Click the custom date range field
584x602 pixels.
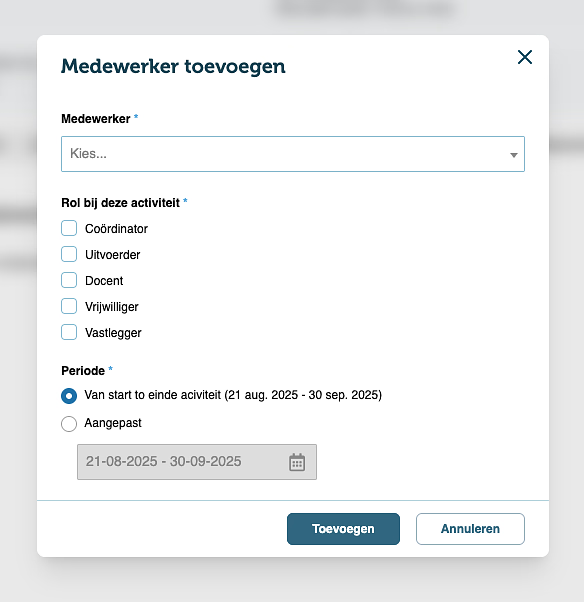[197, 462]
